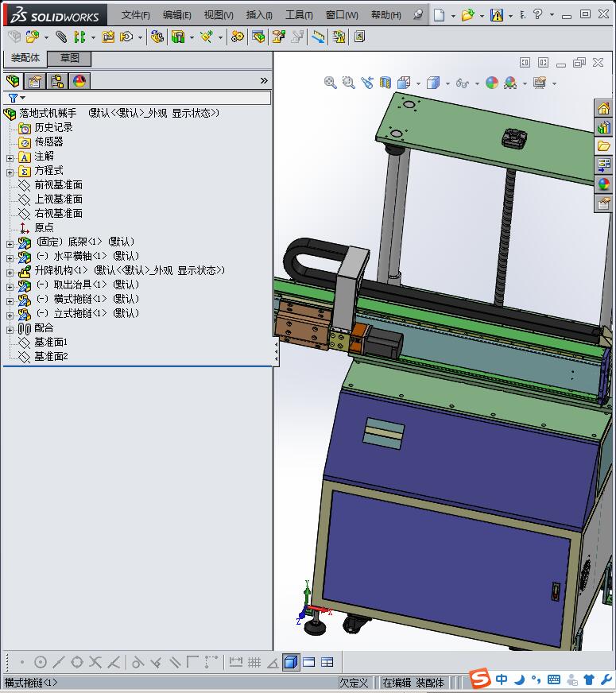Select the FeatureManager design tree tab icon

pos(13,81)
